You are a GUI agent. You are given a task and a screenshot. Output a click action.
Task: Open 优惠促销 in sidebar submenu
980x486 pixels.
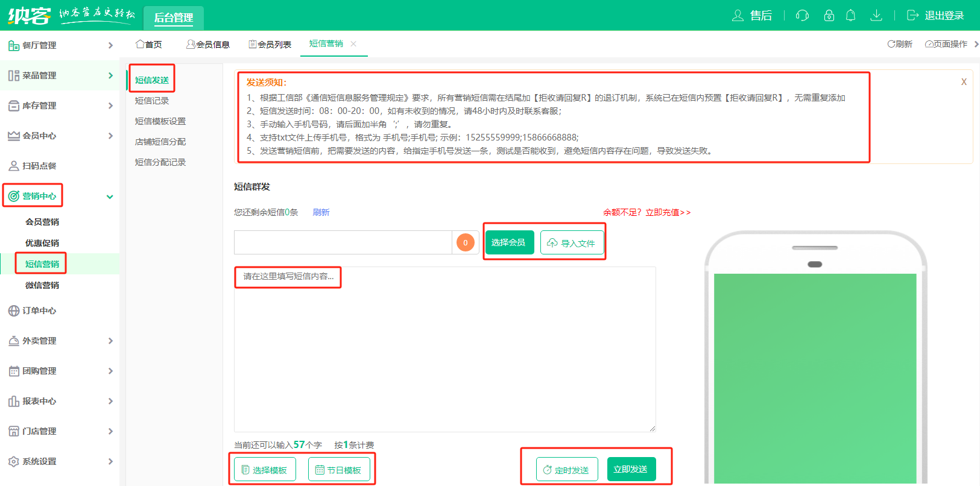(42, 243)
